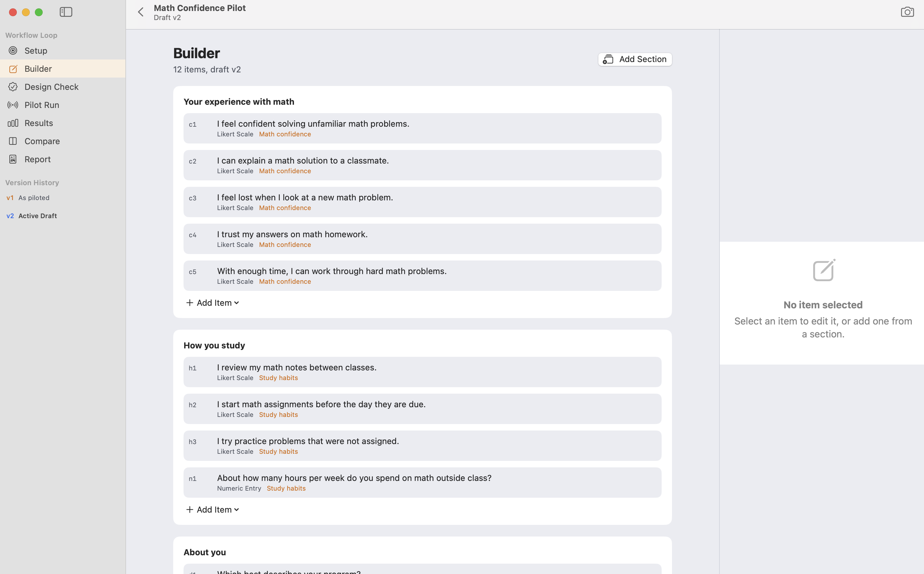Click the Math Confidence Pilot title

200,8
